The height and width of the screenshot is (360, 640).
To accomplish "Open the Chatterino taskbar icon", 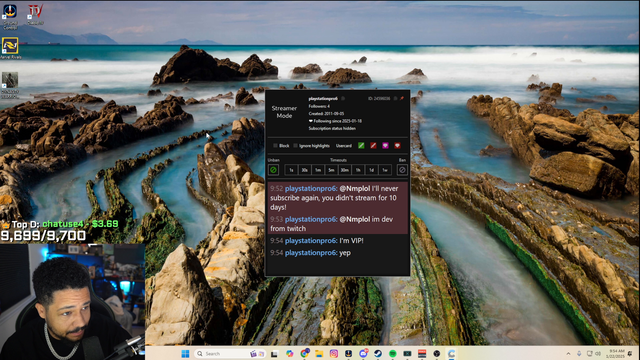I will (451, 354).
